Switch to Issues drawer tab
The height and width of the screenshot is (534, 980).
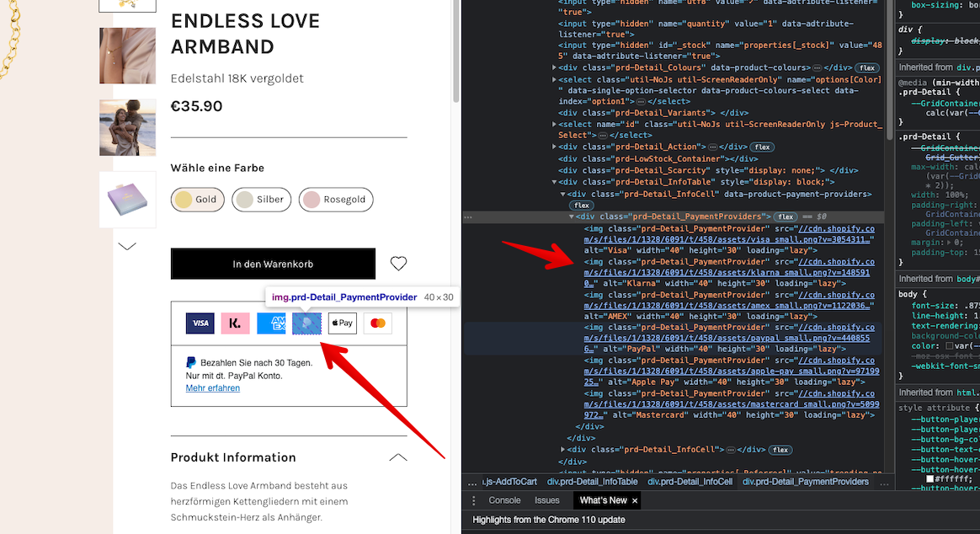click(547, 500)
